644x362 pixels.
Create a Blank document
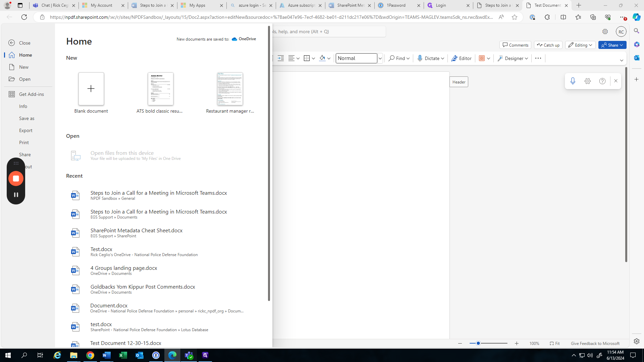(91, 93)
